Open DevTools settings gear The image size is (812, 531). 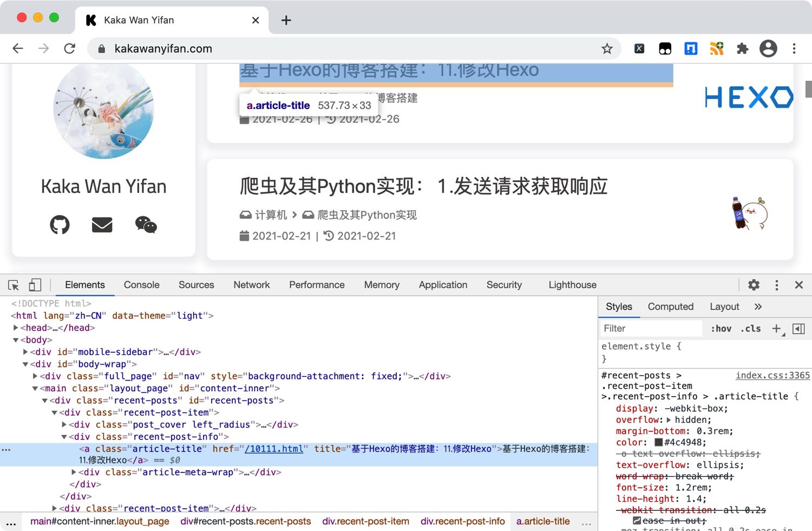[x=754, y=285]
